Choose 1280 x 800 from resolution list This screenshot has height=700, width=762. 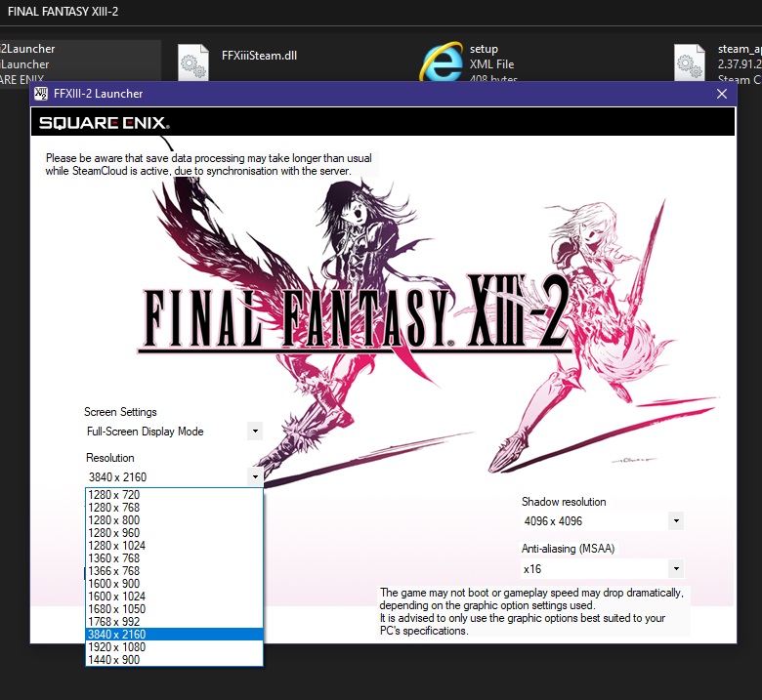click(x=174, y=519)
